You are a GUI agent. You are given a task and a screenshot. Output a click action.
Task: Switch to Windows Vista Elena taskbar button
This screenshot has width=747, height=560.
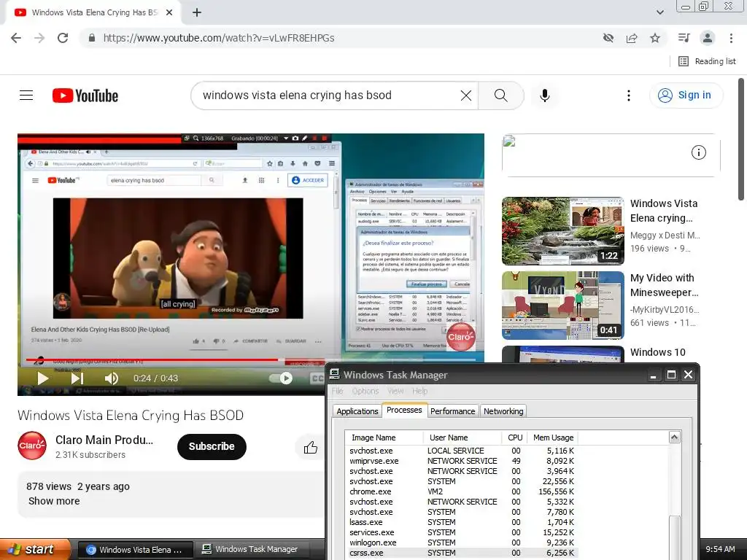pos(135,550)
